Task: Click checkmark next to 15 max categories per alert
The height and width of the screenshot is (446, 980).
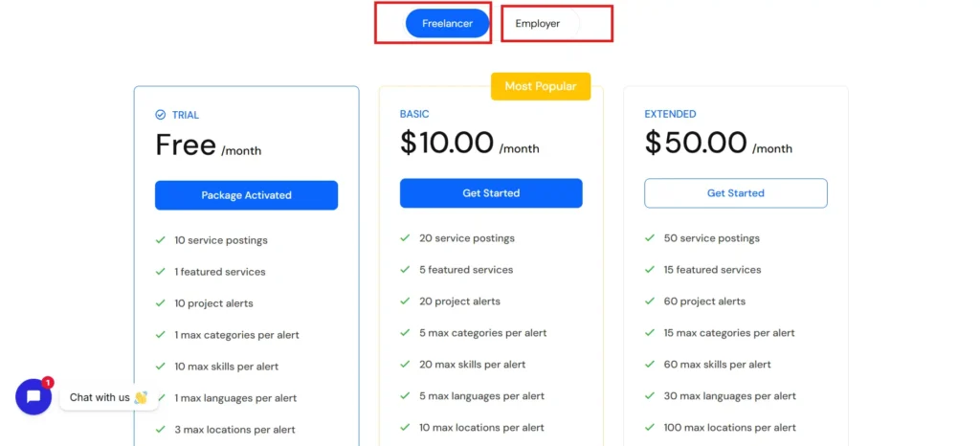Action: coord(651,333)
